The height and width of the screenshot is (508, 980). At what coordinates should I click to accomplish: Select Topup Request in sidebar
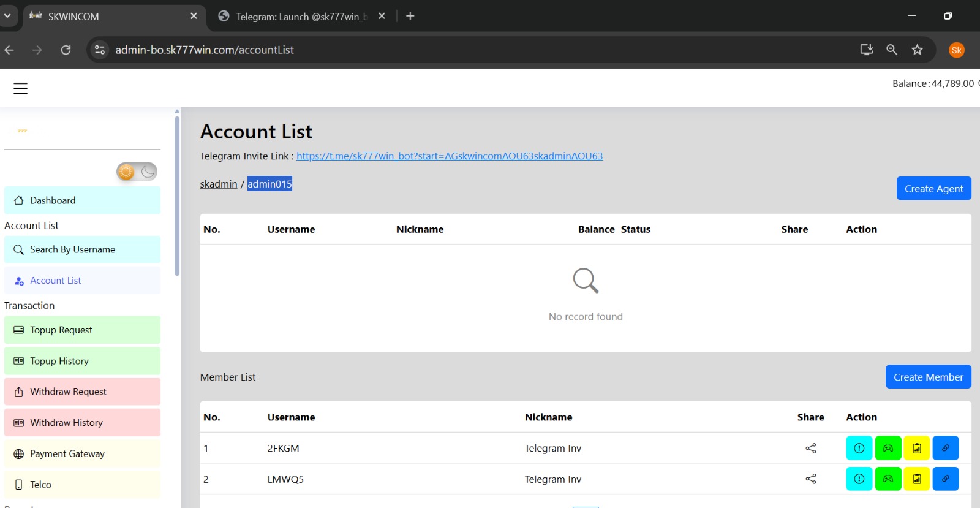pos(82,330)
